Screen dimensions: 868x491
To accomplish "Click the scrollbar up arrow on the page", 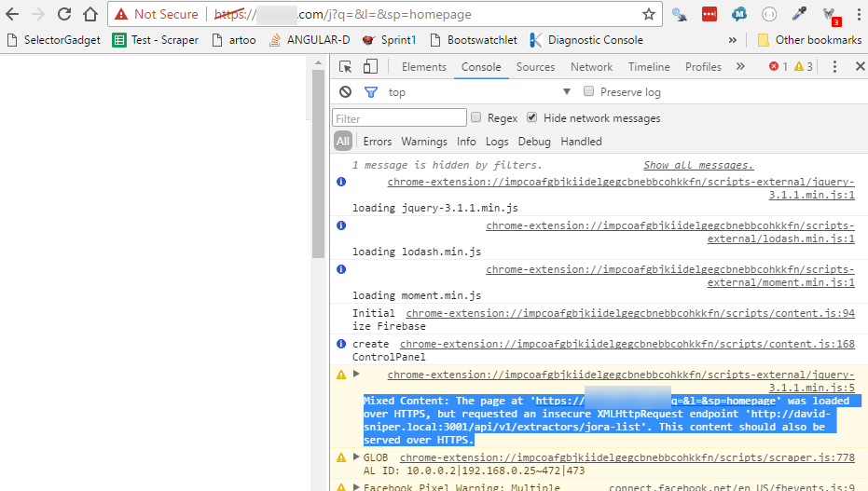I will coord(318,63).
